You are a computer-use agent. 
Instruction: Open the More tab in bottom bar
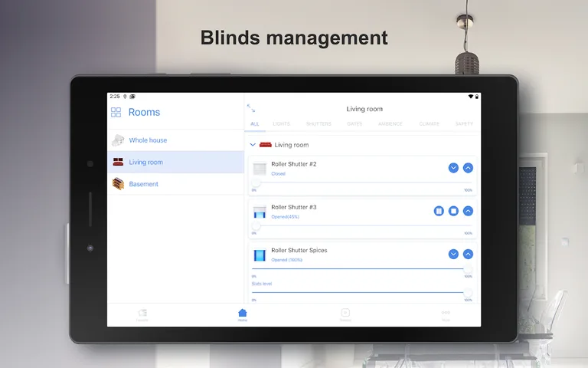coord(446,314)
